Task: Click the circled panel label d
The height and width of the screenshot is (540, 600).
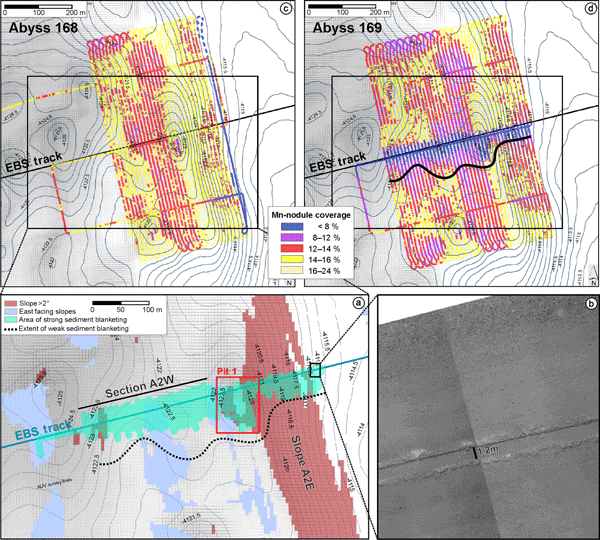Action: 587,10
